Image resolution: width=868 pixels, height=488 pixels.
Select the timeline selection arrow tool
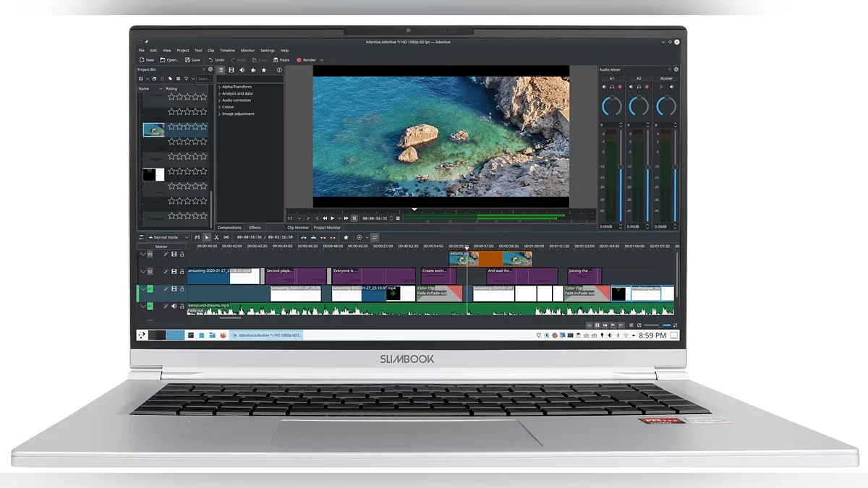pos(207,237)
